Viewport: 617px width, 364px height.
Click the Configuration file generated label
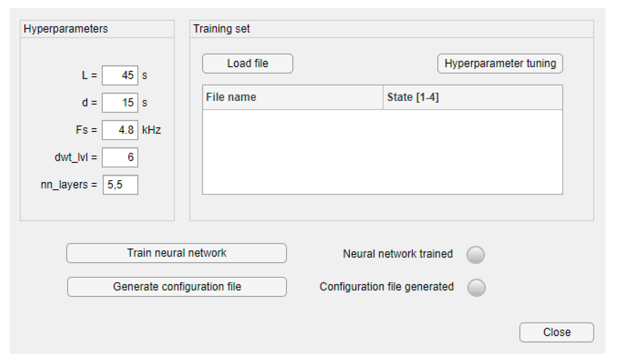[386, 287]
